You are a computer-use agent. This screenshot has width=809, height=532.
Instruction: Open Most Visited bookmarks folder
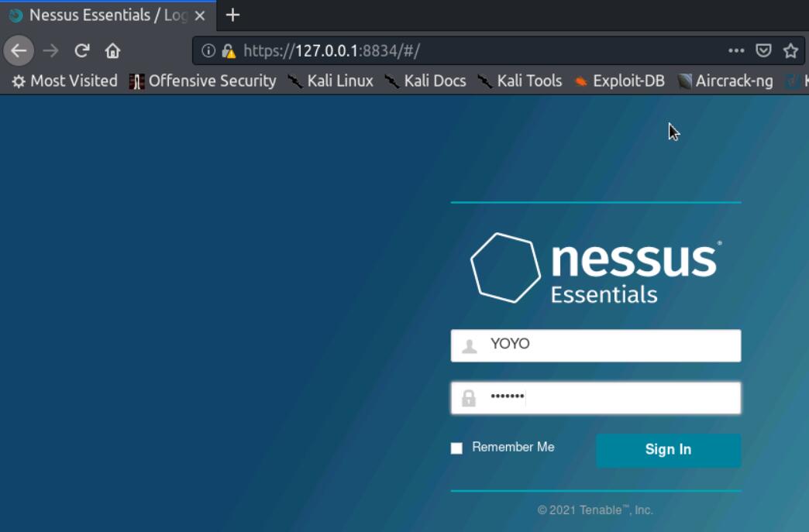[65, 81]
